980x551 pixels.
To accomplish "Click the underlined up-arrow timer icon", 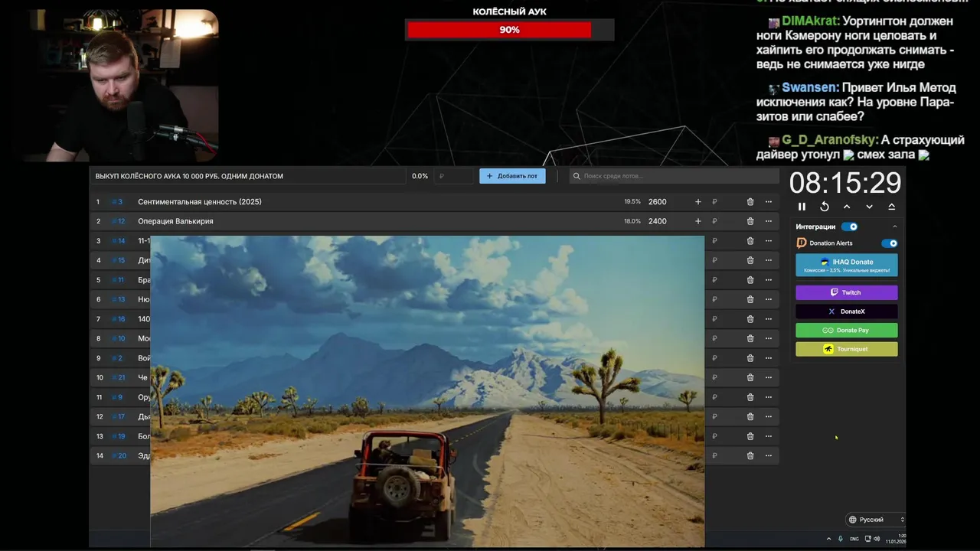I will (892, 207).
